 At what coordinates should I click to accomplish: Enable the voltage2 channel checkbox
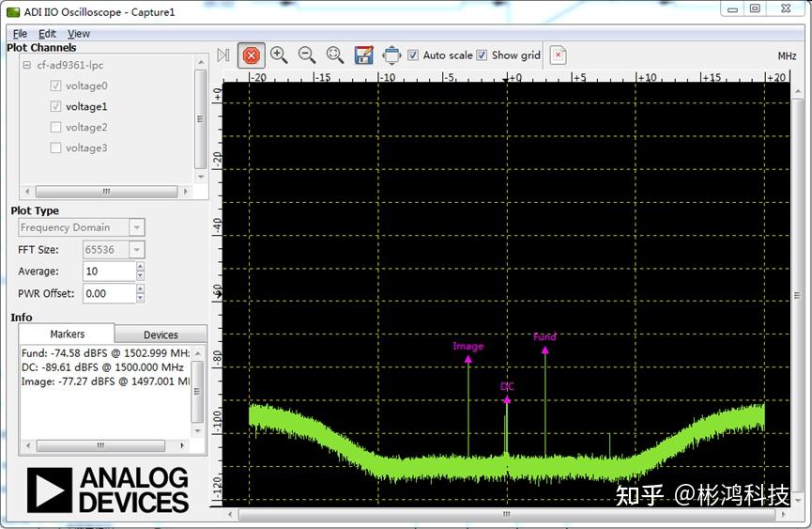click(x=56, y=127)
